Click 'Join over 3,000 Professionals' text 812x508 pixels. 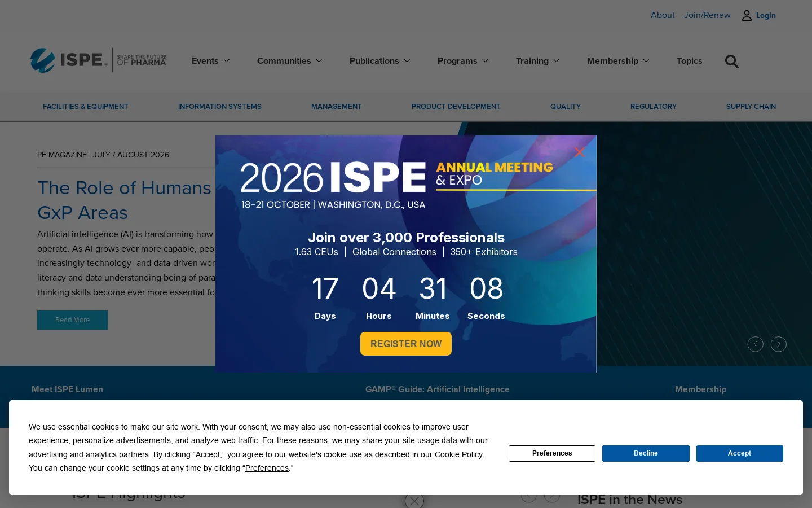click(406, 238)
